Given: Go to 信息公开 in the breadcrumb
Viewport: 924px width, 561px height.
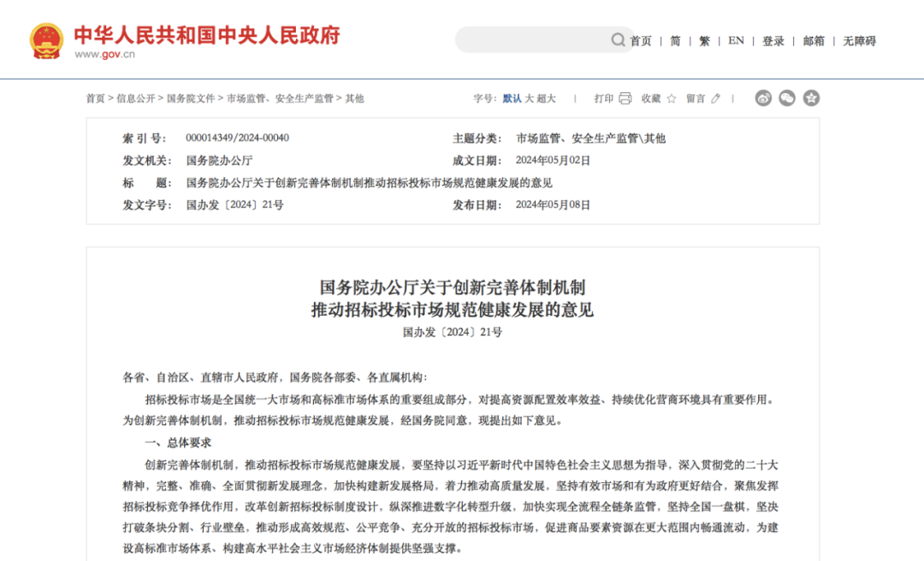Looking at the screenshot, I should [136, 98].
